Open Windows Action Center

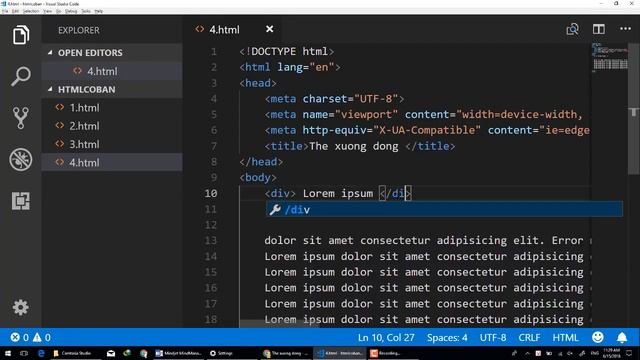(x=629, y=353)
